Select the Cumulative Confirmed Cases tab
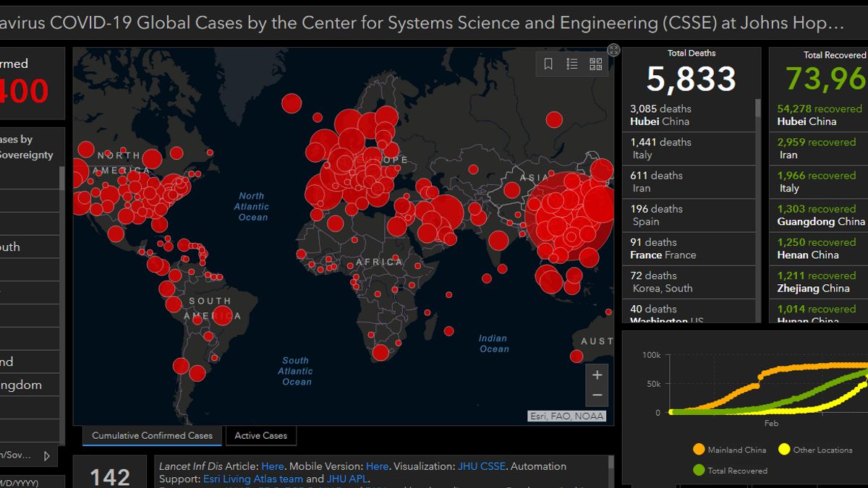 click(152, 436)
